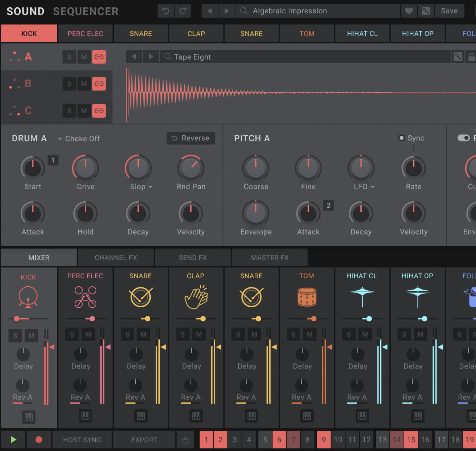Click the redo arrow icon
476x451 pixels.
coord(183,11)
